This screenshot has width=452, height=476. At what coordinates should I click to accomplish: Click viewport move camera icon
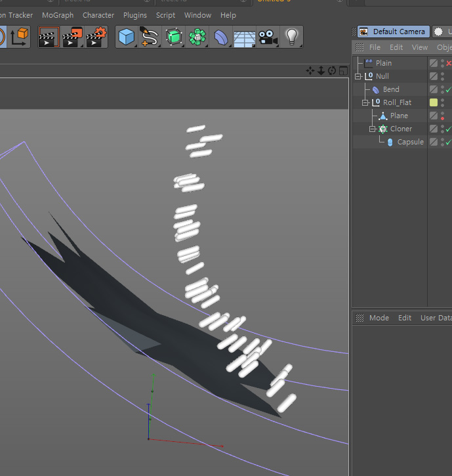310,71
